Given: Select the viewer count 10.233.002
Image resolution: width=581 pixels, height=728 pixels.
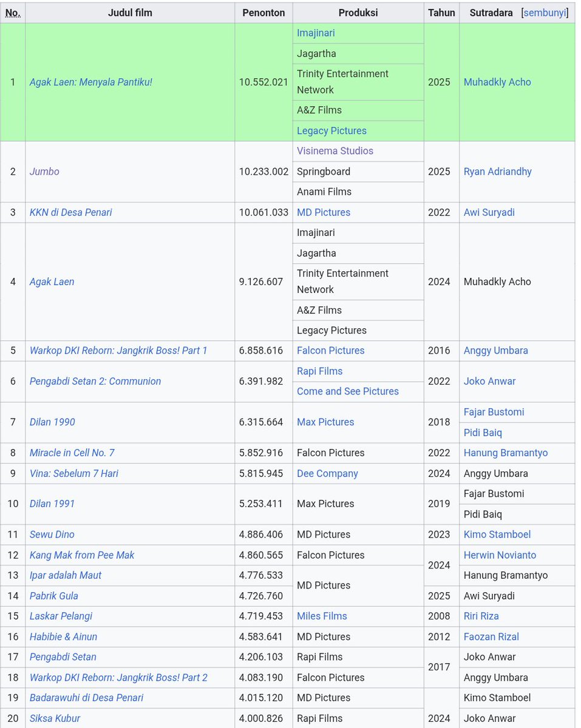Looking at the screenshot, I should click(263, 172).
